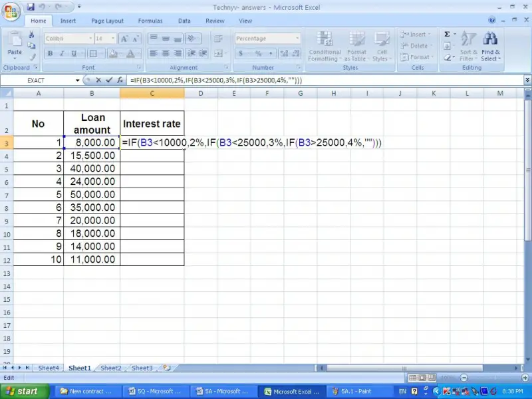The width and height of the screenshot is (532, 399).
Task: Click the Save icon in Quick Access Toolbar
Action: (31, 7)
